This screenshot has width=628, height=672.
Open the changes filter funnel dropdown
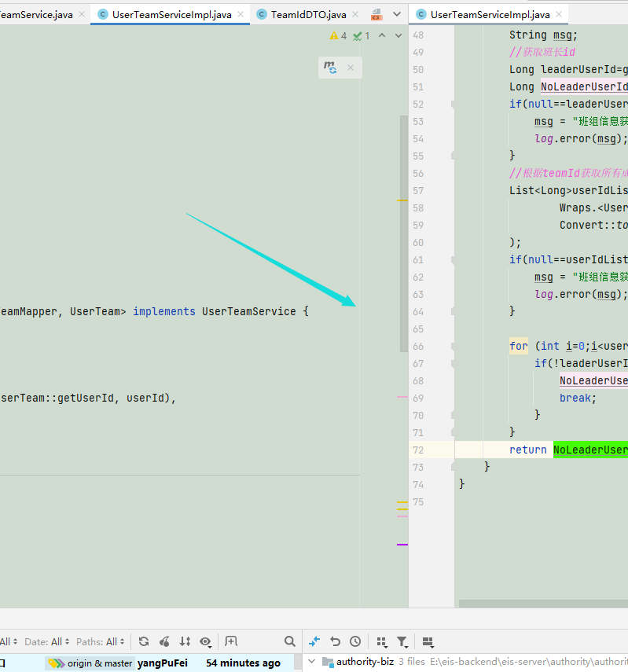(x=402, y=641)
